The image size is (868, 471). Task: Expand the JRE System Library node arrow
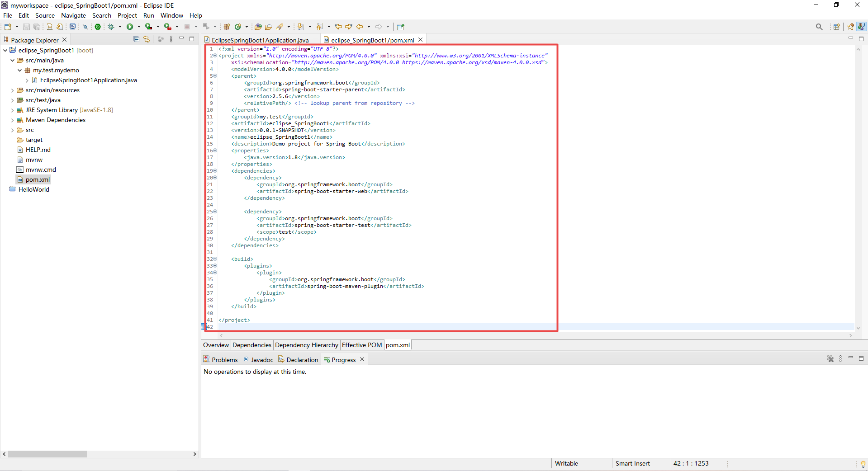point(12,110)
